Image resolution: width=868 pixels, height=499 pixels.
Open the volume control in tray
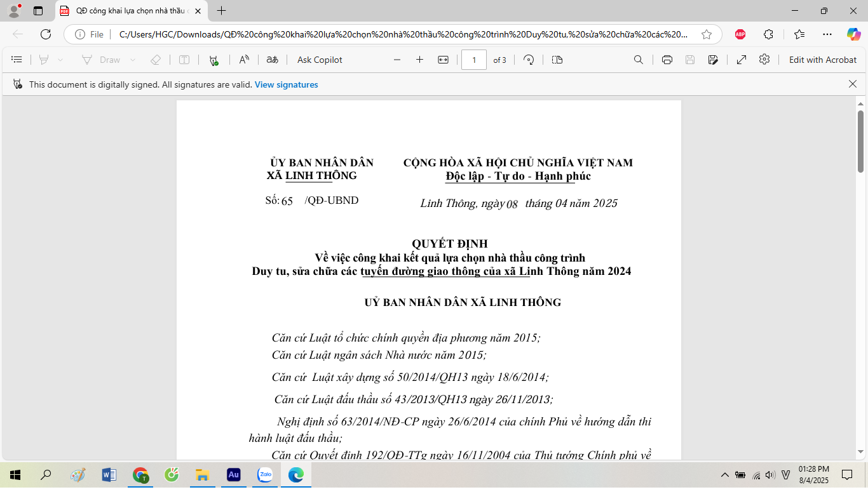(x=770, y=475)
